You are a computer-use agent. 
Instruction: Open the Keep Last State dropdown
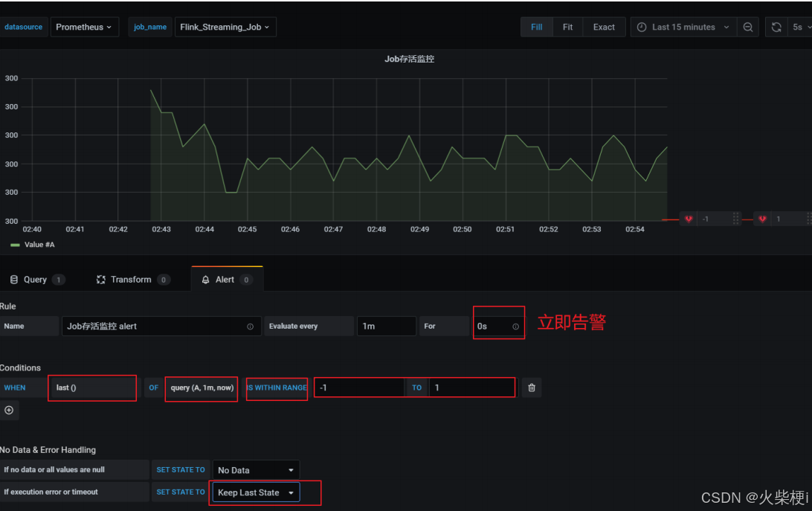[256, 492]
